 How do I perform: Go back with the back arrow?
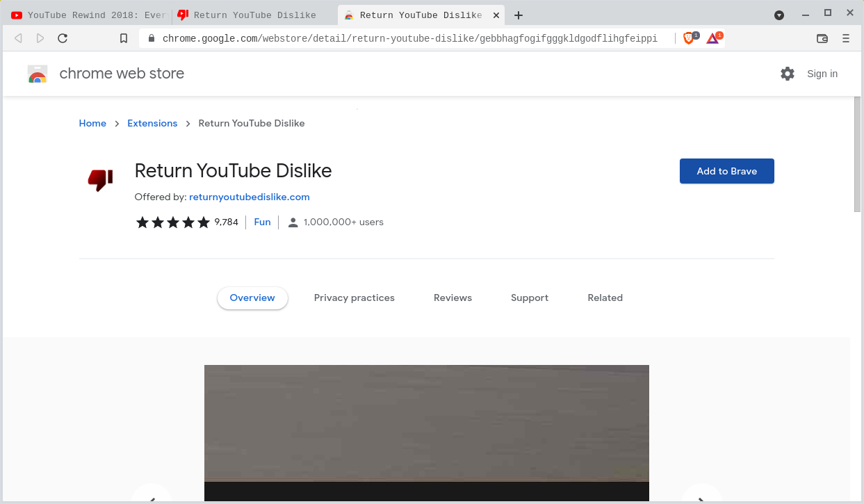click(19, 38)
